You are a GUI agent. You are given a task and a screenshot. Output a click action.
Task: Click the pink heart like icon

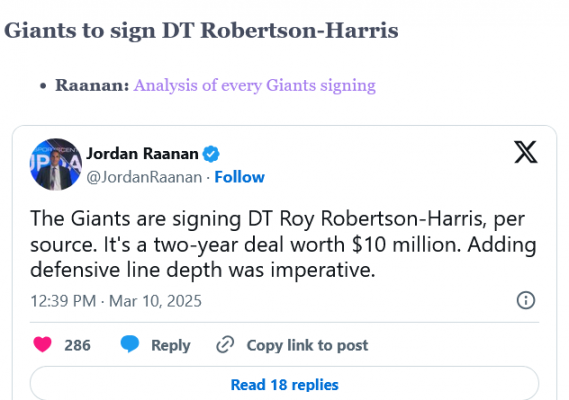pos(42,344)
